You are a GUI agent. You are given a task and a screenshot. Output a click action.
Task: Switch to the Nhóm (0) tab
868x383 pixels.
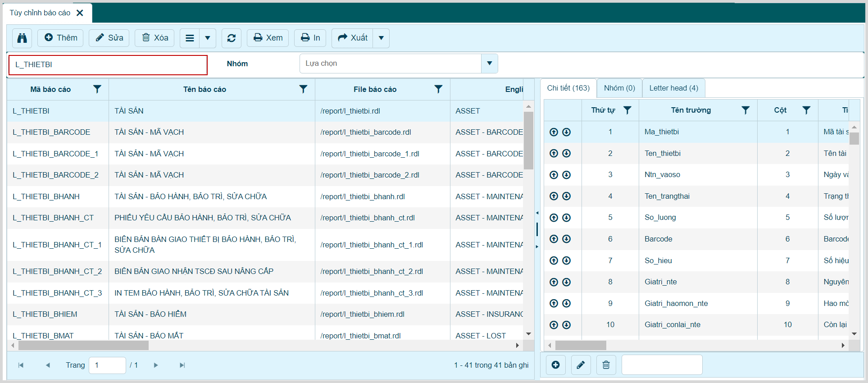click(x=619, y=88)
